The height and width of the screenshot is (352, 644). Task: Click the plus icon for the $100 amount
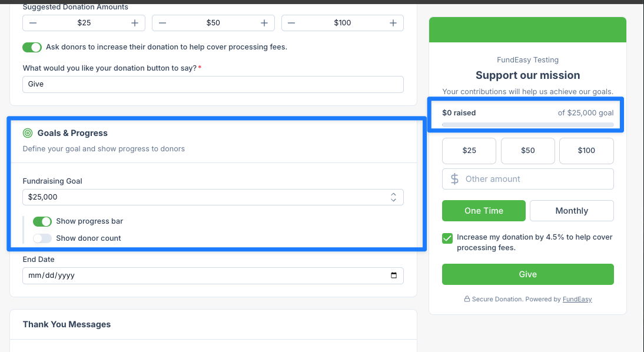pyautogui.click(x=393, y=23)
